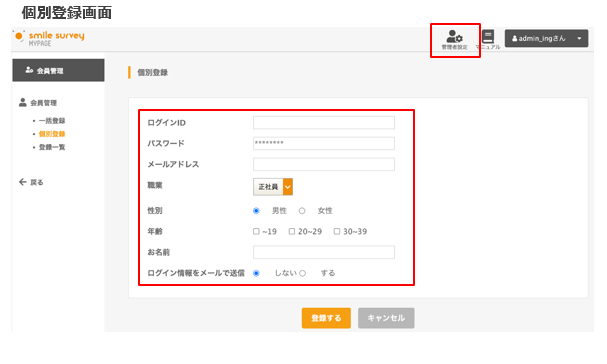607x364 pixels.
Task: Click the 戻る back arrow icon
Action: (23, 182)
